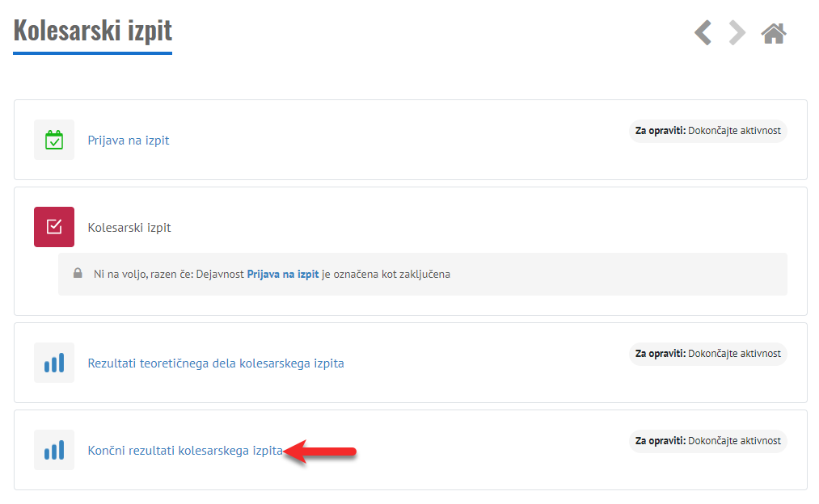Click the red arrow annotation
The width and height of the screenshot is (819, 504).
click(322, 451)
